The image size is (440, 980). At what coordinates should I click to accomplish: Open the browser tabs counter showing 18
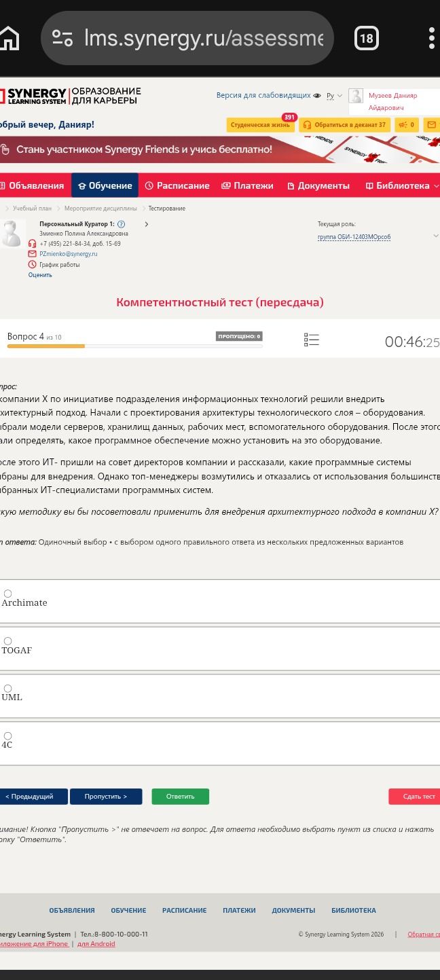366,39
